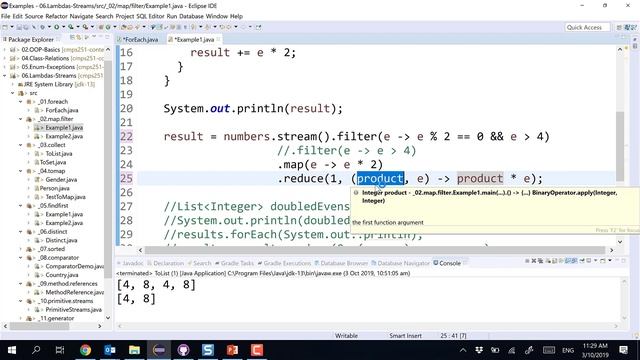Viewport: 640px width, 360px height.
Task: Click the editor scroll-down arrow
Action: (620, 241)
